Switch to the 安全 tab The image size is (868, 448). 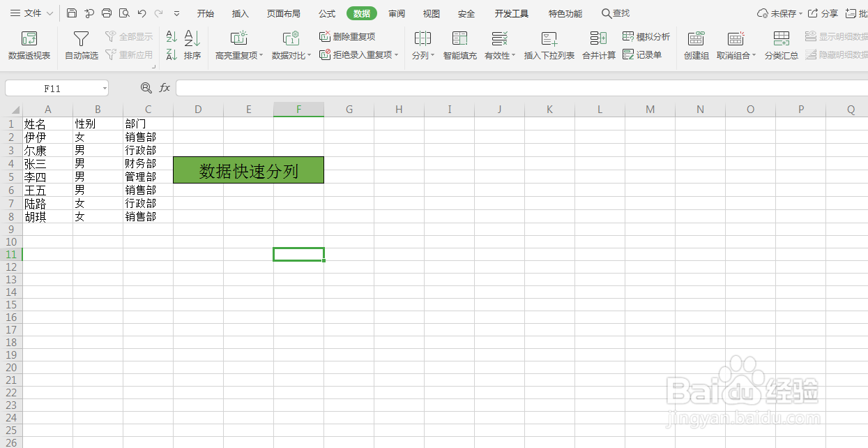(x=466, y=13)
